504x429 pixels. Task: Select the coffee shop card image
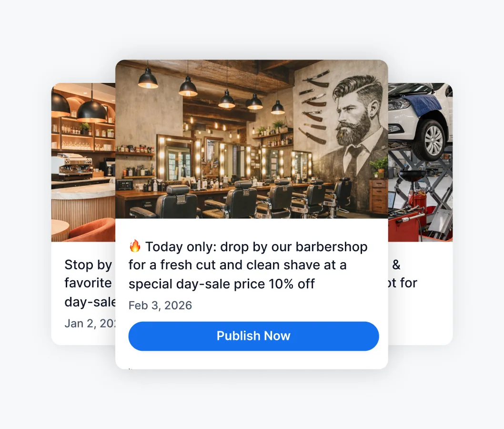[83, 162]
